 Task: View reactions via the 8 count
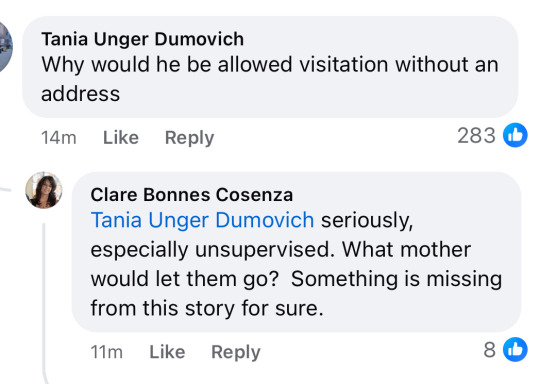coord(489,350)
